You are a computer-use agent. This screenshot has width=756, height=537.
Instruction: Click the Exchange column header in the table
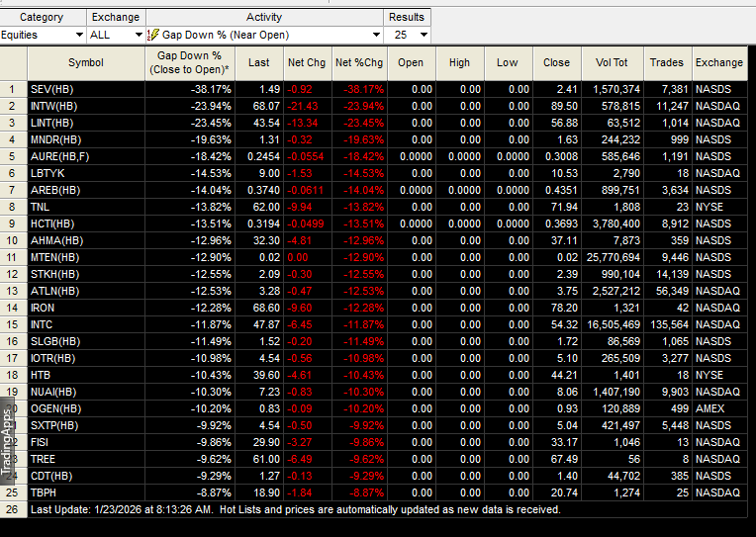(718, 62)
